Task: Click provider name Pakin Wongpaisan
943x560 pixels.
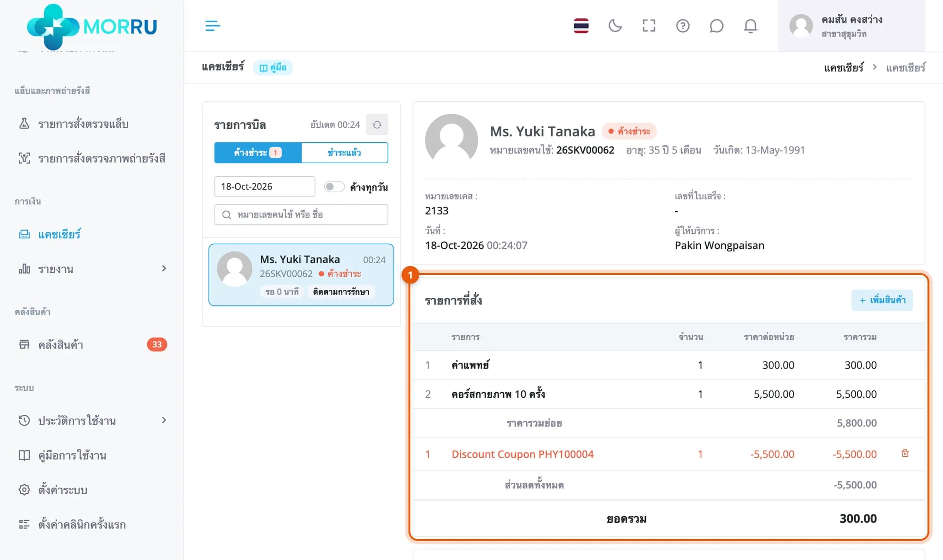Action: [720, 245]
